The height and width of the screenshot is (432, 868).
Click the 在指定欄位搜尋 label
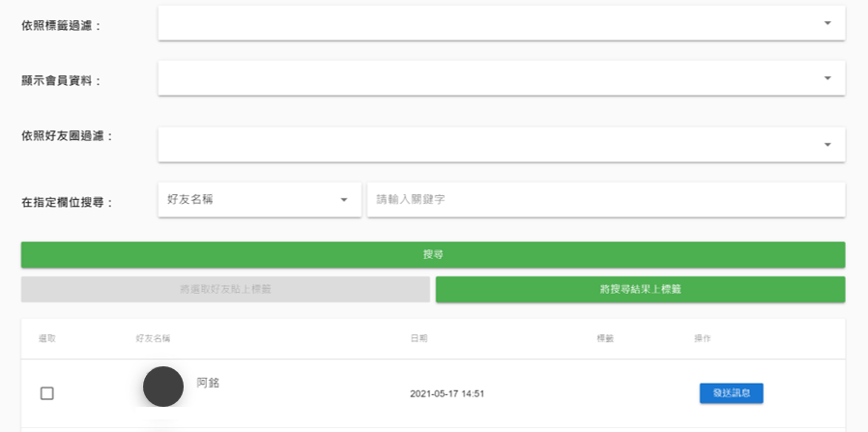pyautogui.click(x=68, y=203)
